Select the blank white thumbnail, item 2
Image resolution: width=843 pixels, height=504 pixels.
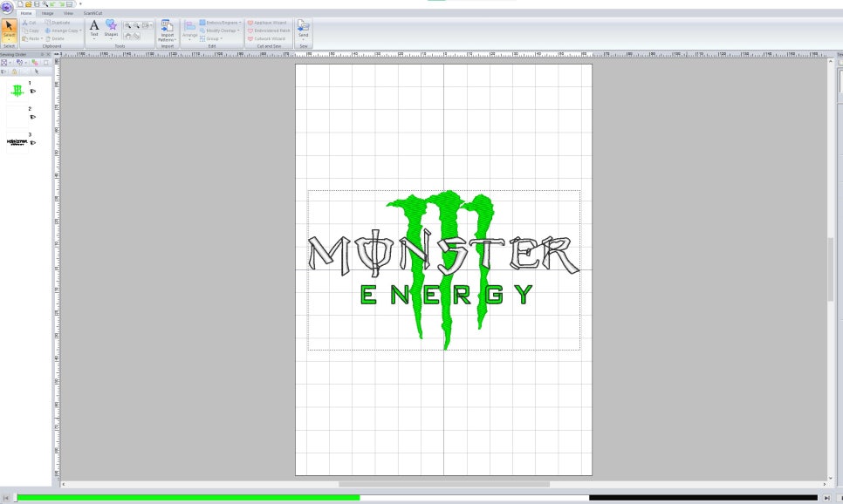[x=17, y=117]
